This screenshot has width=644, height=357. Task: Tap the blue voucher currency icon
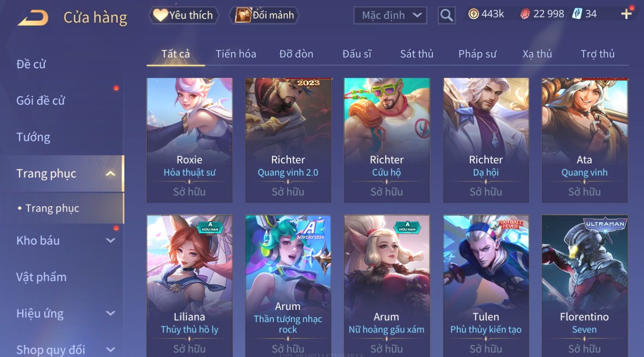tap(577, 14)
